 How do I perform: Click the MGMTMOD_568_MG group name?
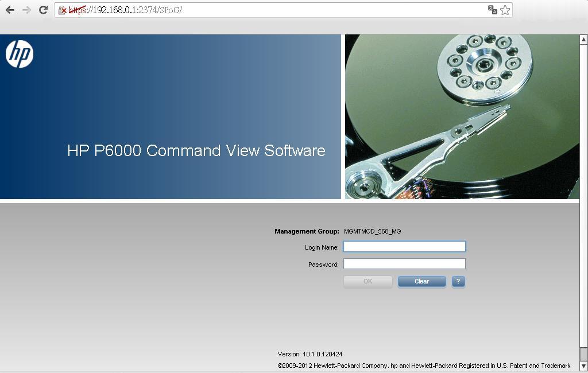click(372, 231)
